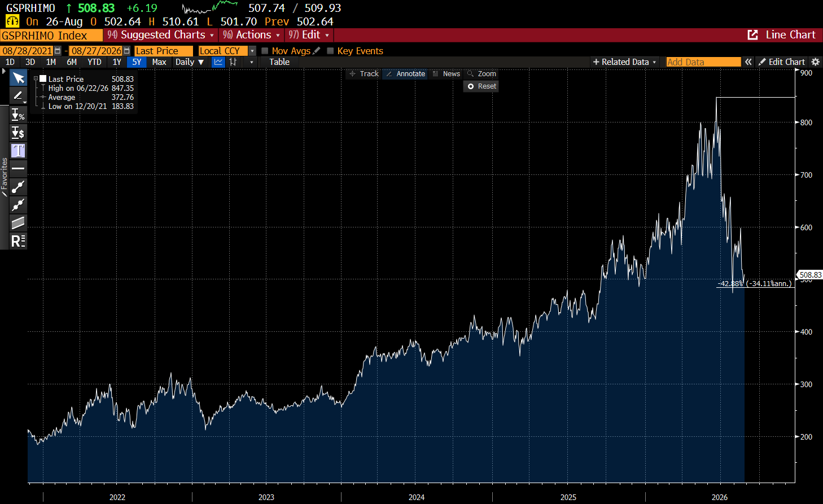823x504 pixels.
Task: Click the intraday sparkline thumbnail
Action: click(x=210, y=7)
